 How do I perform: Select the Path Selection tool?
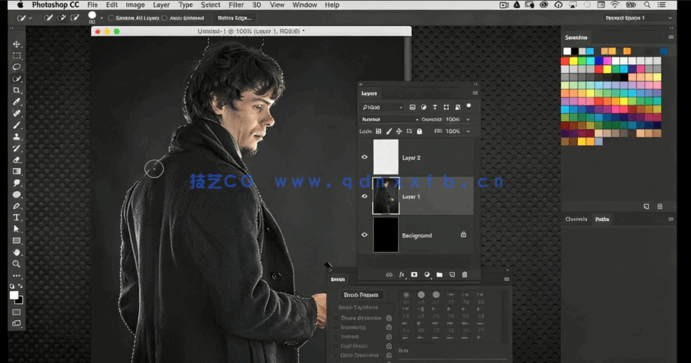pyautogui.click(x=16, y=229)
